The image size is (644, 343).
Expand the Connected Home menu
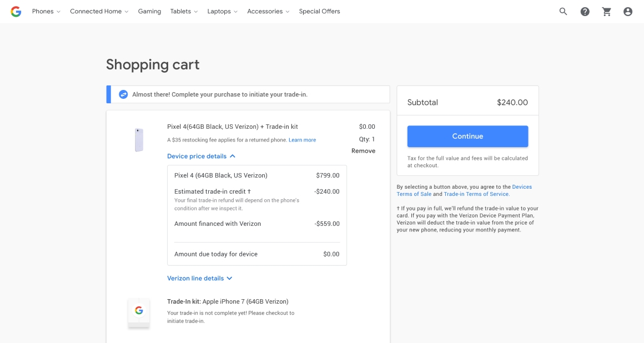pyautogui.click(x=99, y=12)
